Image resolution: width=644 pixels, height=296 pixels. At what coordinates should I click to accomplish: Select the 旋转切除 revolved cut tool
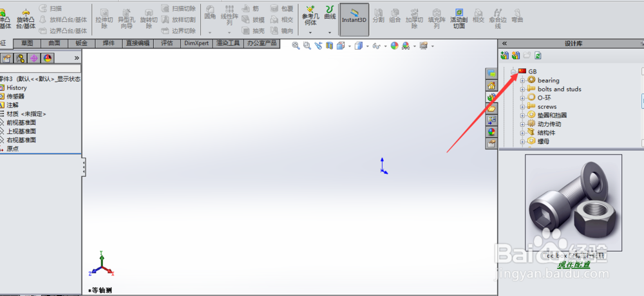[148, 19]
